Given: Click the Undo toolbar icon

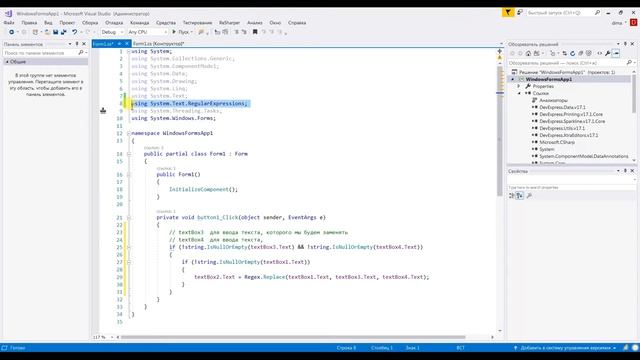Looking at the screenshot, I should (74, 32).
